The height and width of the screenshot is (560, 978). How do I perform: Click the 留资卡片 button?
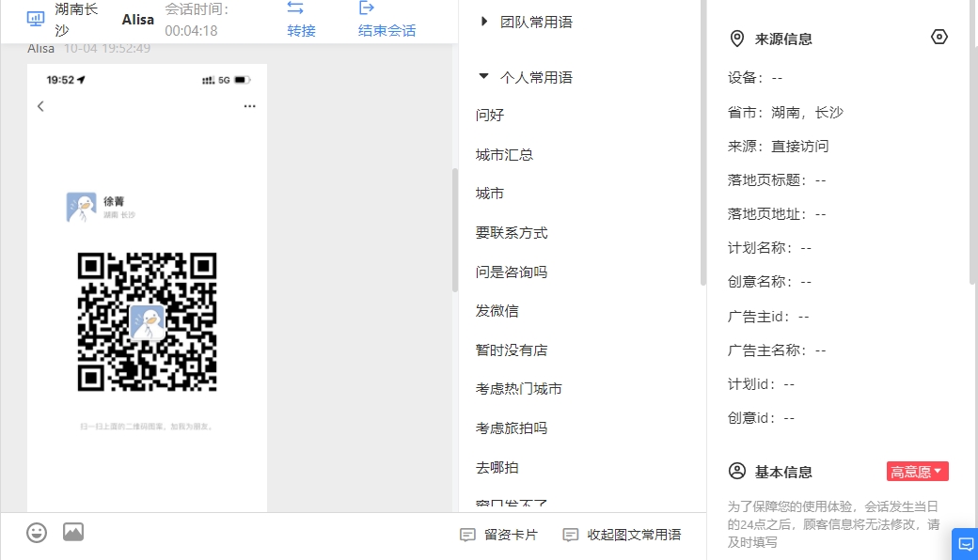point(499,535)
